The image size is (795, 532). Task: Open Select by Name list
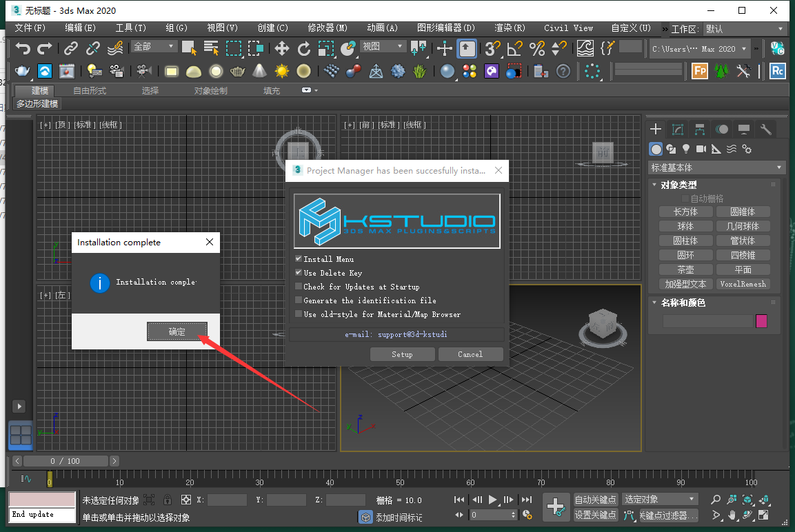(211, 49)
